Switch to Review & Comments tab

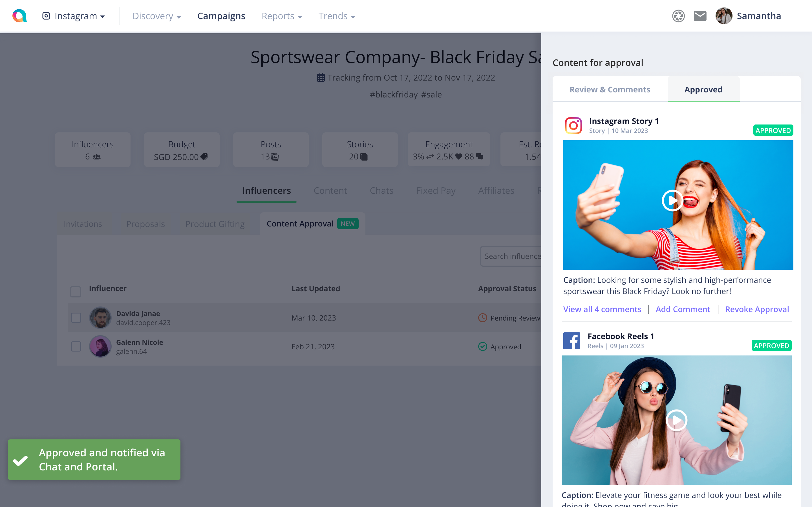[610, 90]
